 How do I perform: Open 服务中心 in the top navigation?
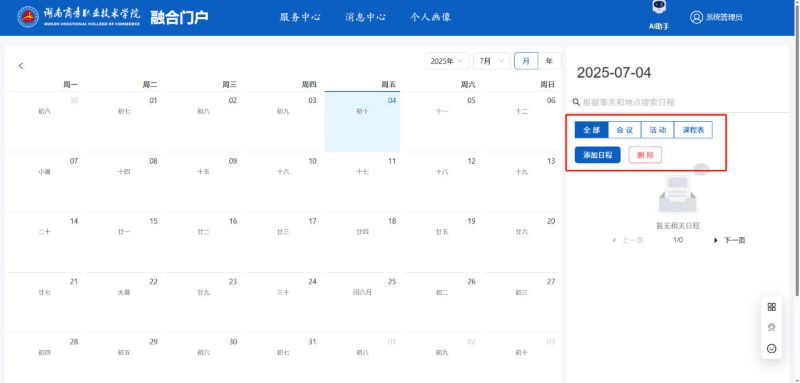[x=300, y=17]
